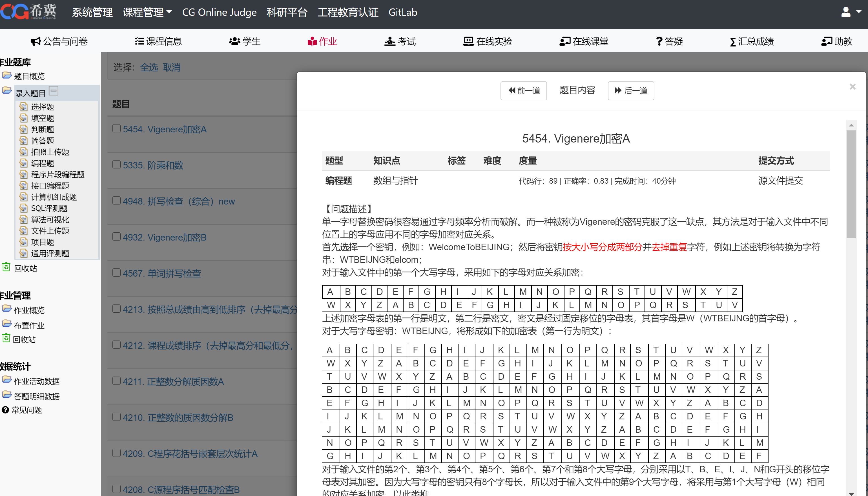Viewport: 868px width, 496px height.
Task: Open 系统管理 in the top navigation
Action: (x=92, y=12)
